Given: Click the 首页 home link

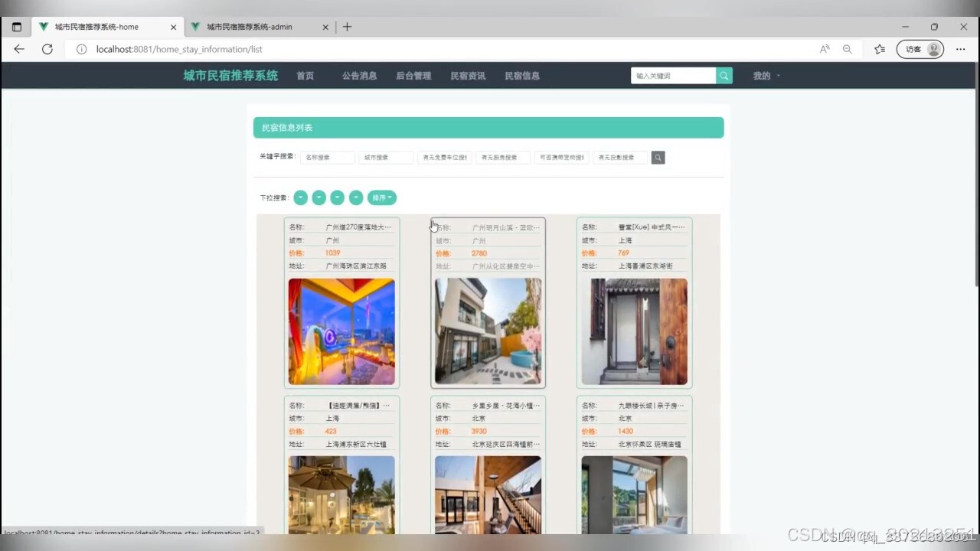Looking at the screenshot, I should (304, 75).
